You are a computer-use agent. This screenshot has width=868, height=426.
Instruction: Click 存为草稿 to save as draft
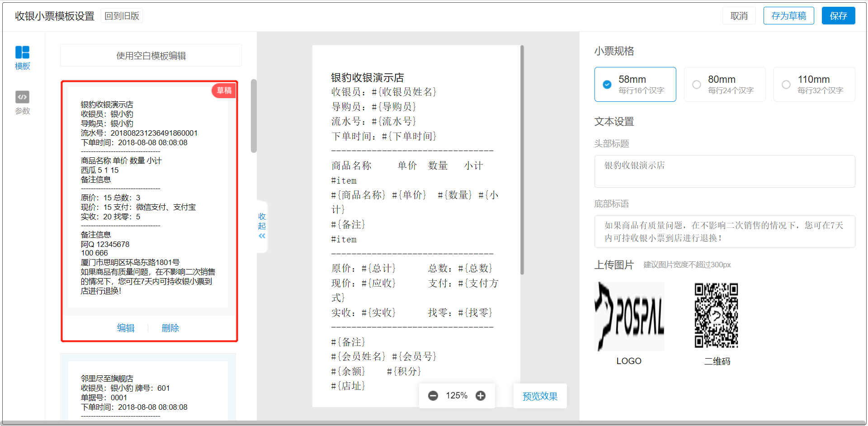[x=788, y=16]
